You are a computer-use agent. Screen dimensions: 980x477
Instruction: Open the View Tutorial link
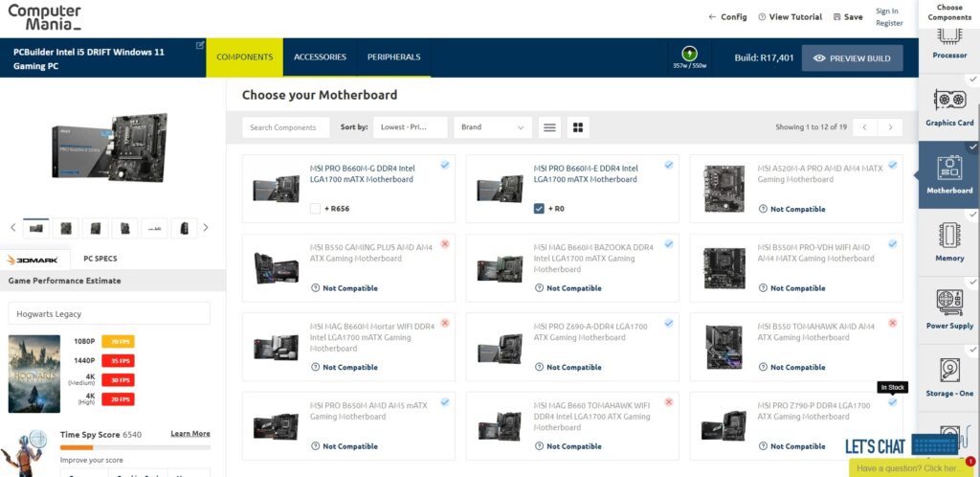(x=790, y=17)
